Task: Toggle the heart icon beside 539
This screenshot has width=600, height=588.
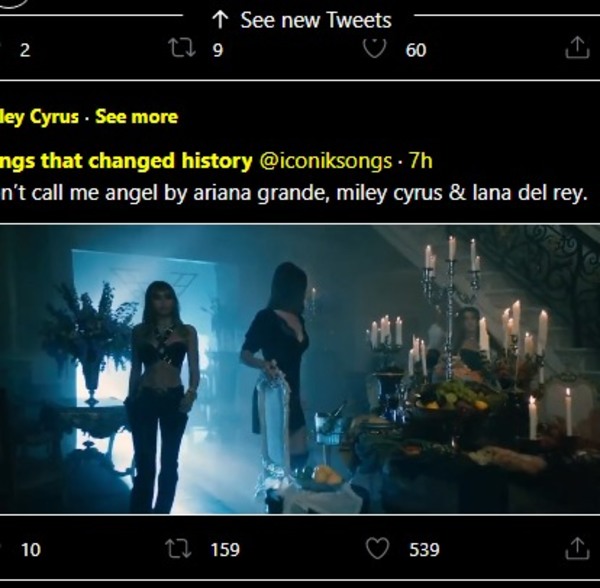Action: click(x=376, y=548)
